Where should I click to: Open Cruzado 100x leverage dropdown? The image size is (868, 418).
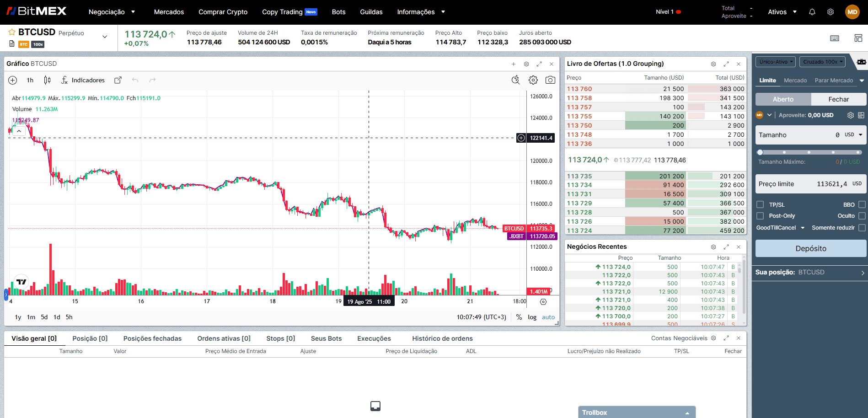[823, 62]
